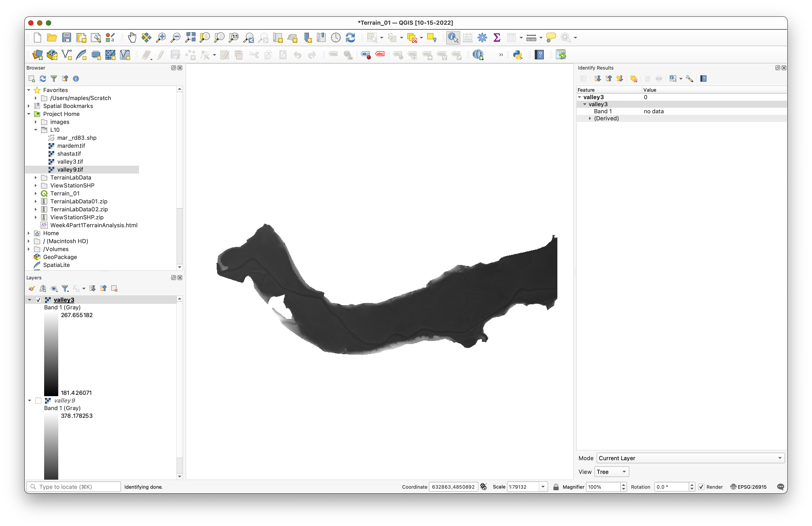812x526 pixels.
Task: Open the Python console icon
Action: pyautogui.click(x=518, y=55)
